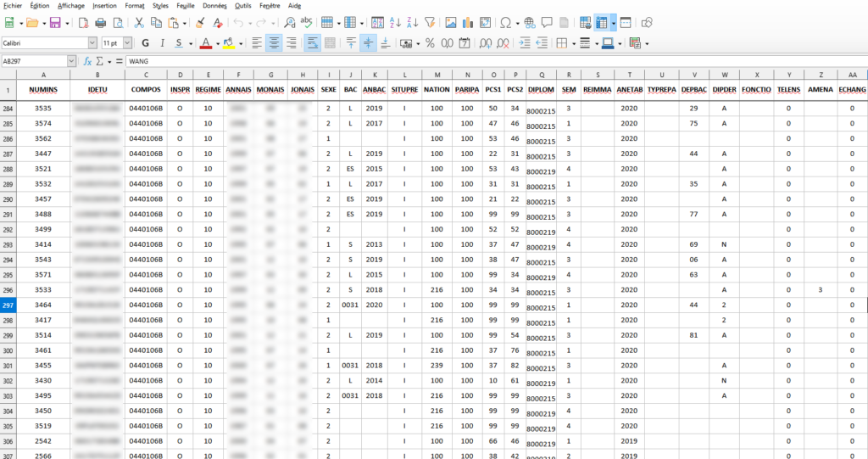This screenshot has height=459, width=868.
Task: Expand the special character arrow
Action: [x=517, y=23]
